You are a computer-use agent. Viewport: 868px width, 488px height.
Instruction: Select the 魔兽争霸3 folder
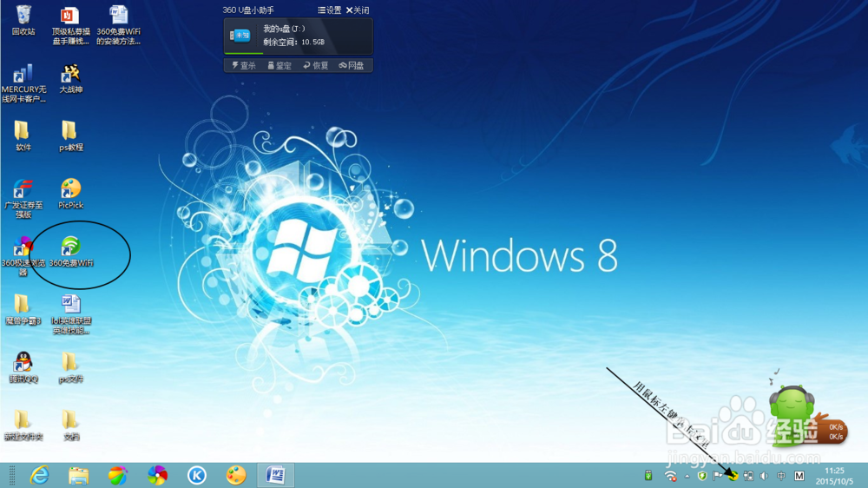23,310
